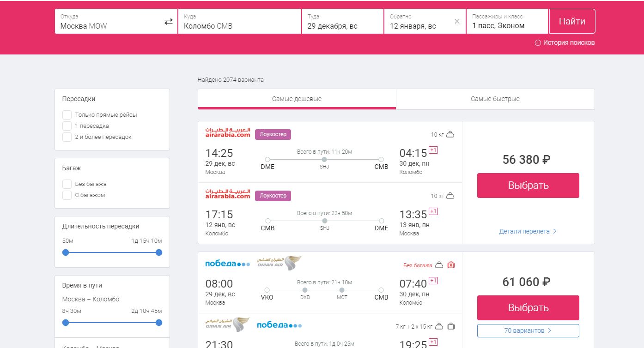Click the carry-on bag icon next to 10 кг return
The image size is (644, 348).
(450, 196)
